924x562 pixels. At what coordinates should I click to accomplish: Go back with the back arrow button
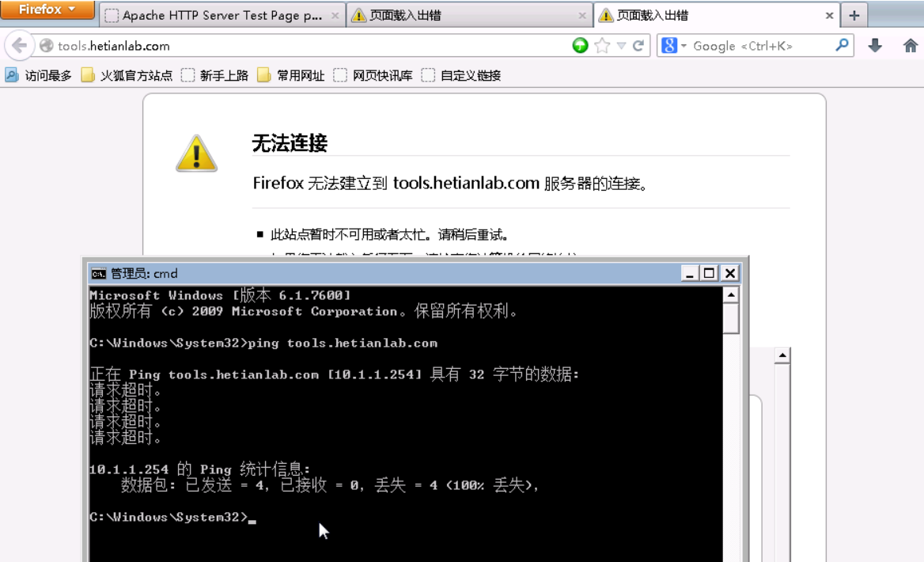point(20,45)
